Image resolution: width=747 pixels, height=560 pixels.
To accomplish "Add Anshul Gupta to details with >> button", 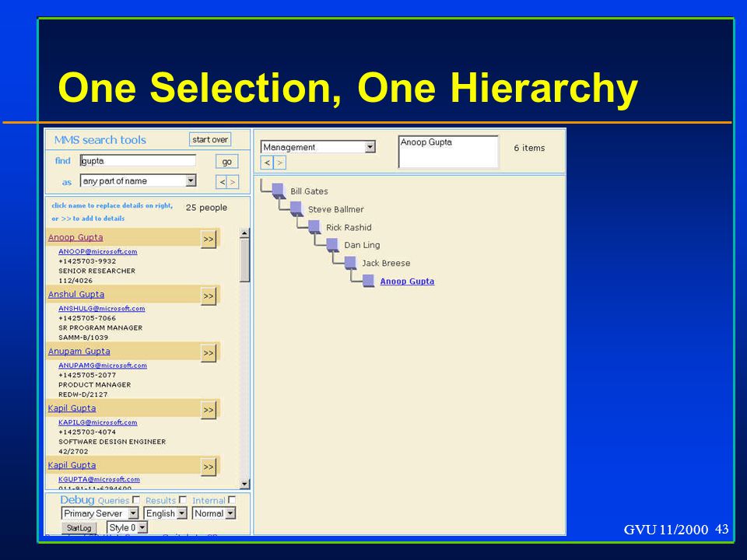I will (209, 296).
